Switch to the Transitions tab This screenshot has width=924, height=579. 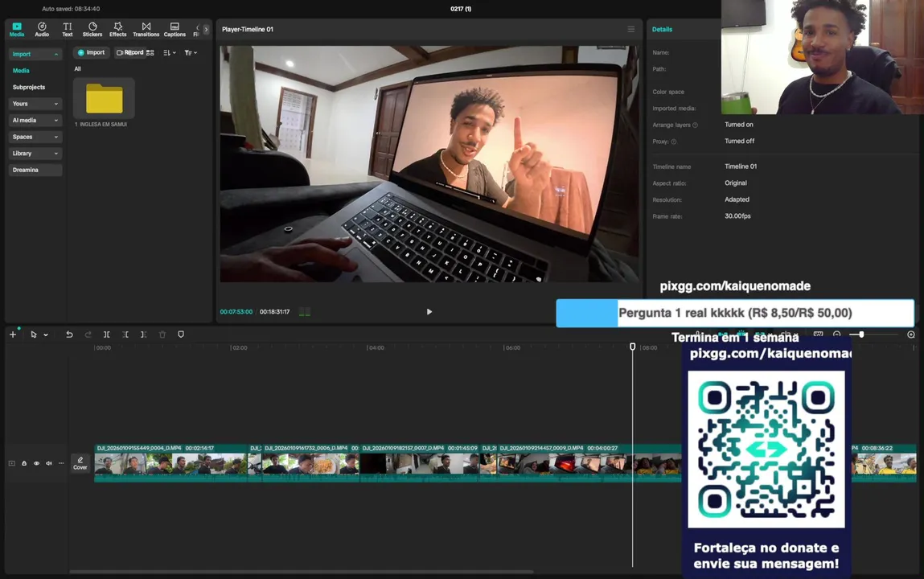[146, 30]
